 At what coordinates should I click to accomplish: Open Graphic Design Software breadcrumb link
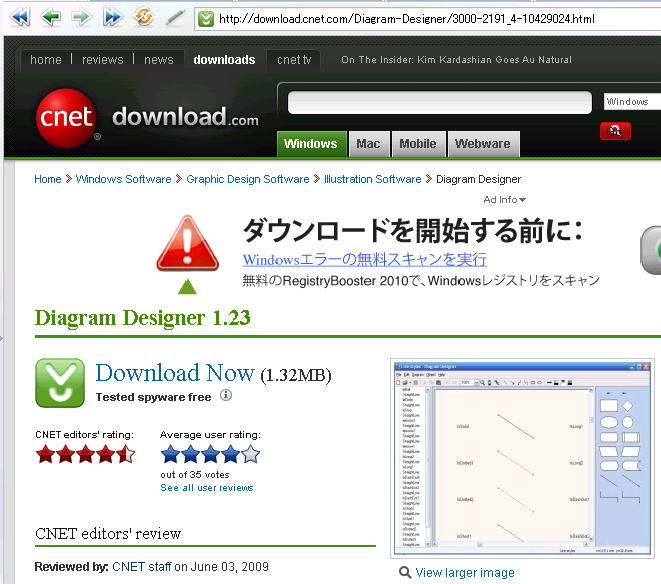pos(248,179)
